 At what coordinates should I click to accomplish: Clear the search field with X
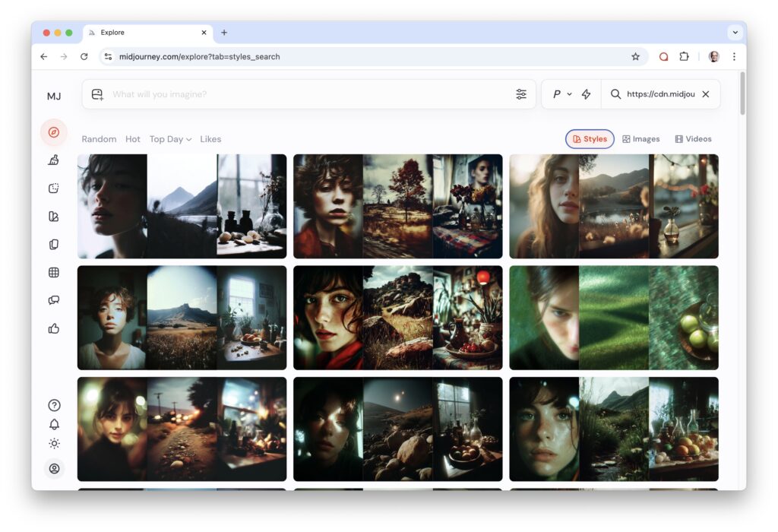(705, 94)
